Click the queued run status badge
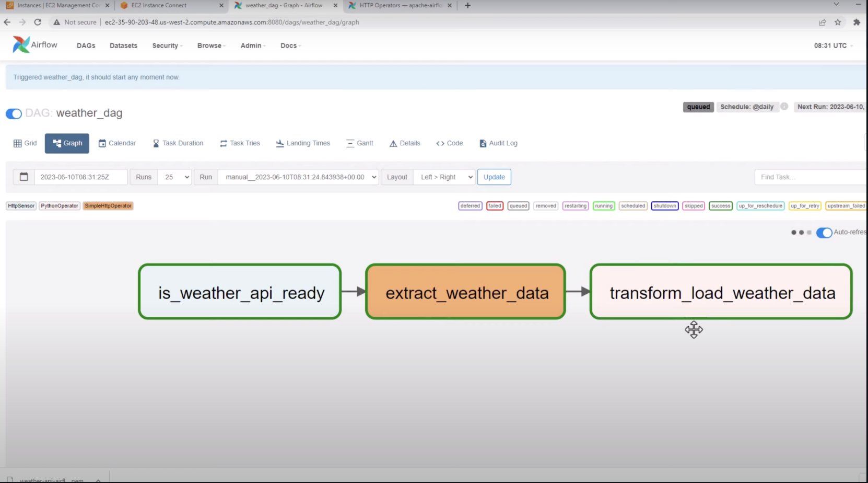Screen dimensions: 868x483 698,107
